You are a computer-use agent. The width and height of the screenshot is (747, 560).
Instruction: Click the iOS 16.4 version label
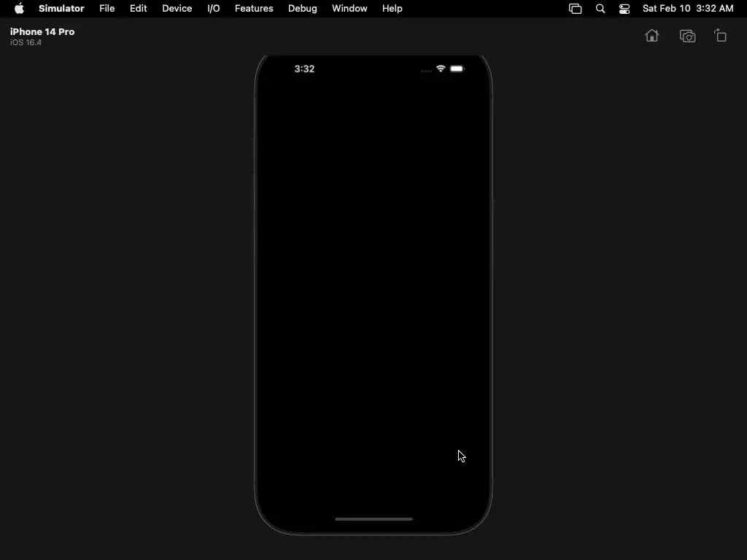tap(26, 42)
